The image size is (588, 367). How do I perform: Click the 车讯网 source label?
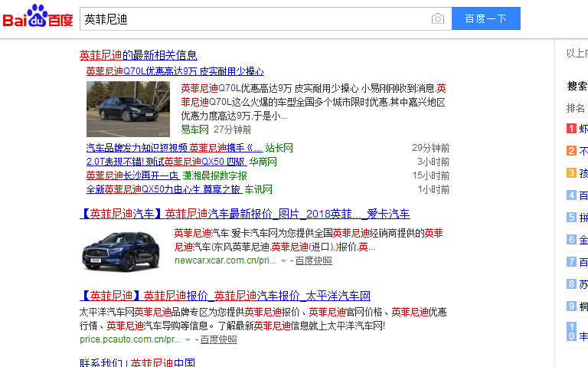coord(258,189)
